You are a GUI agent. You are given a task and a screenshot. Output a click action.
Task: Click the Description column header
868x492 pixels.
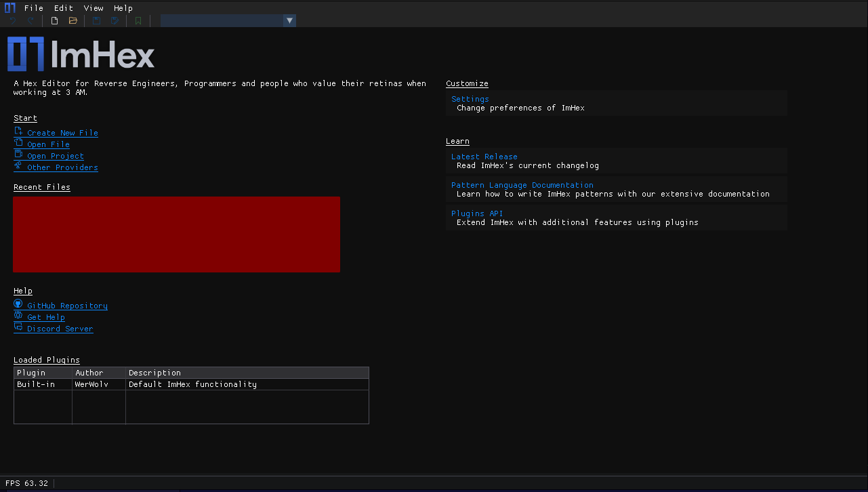[x=247, y=373]
